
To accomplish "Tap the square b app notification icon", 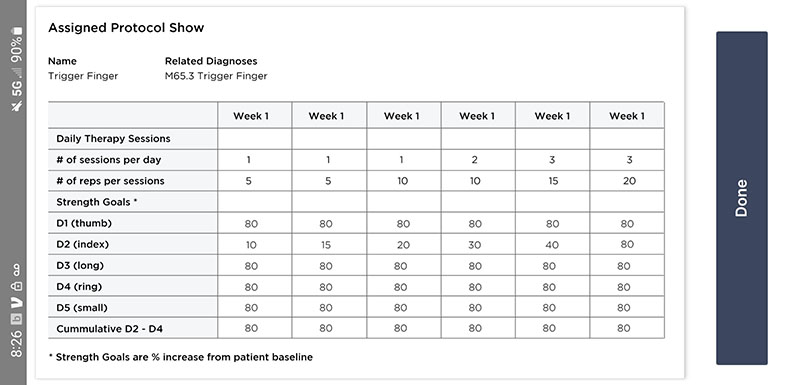I will click(17, 319).
